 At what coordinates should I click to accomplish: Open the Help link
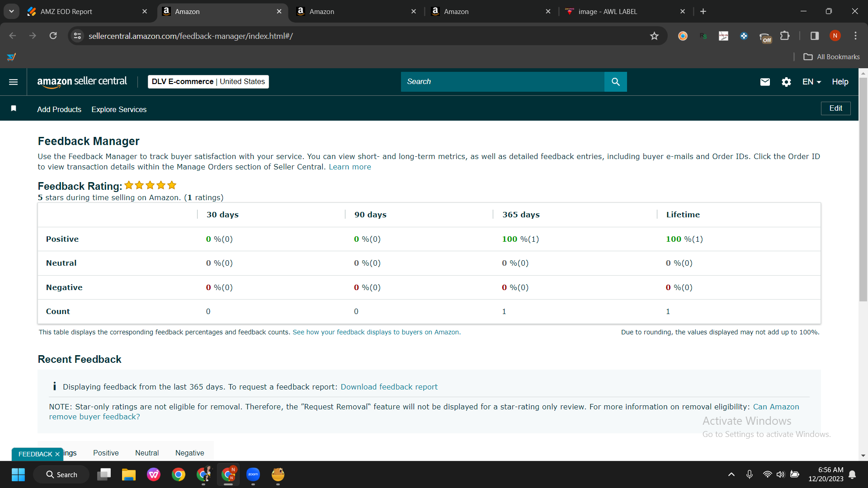pos(840,82)
